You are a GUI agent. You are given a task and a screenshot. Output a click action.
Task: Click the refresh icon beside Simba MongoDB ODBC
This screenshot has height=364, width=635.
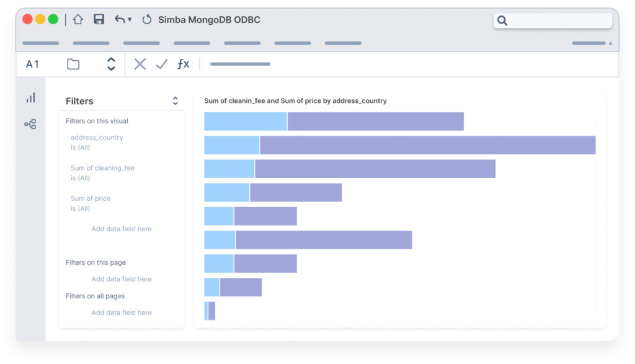point(146,19)
